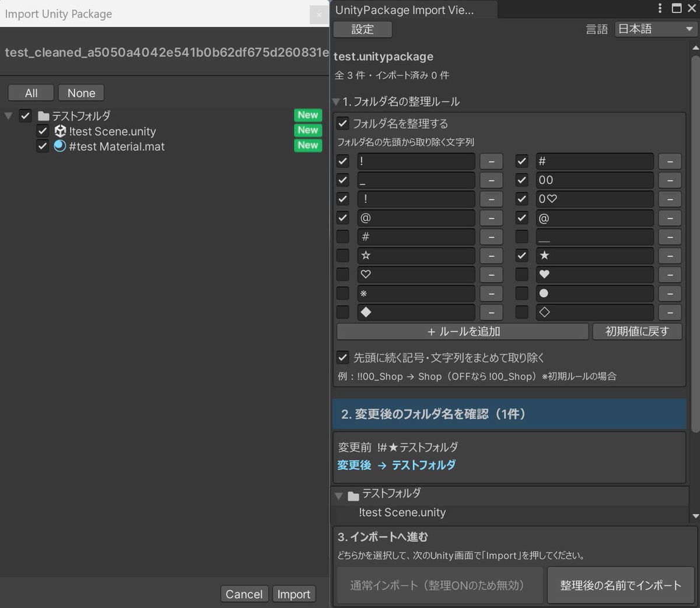Remove the '★' filled star rule
This screenshot has width=700, height=608.
coord(670,256)
